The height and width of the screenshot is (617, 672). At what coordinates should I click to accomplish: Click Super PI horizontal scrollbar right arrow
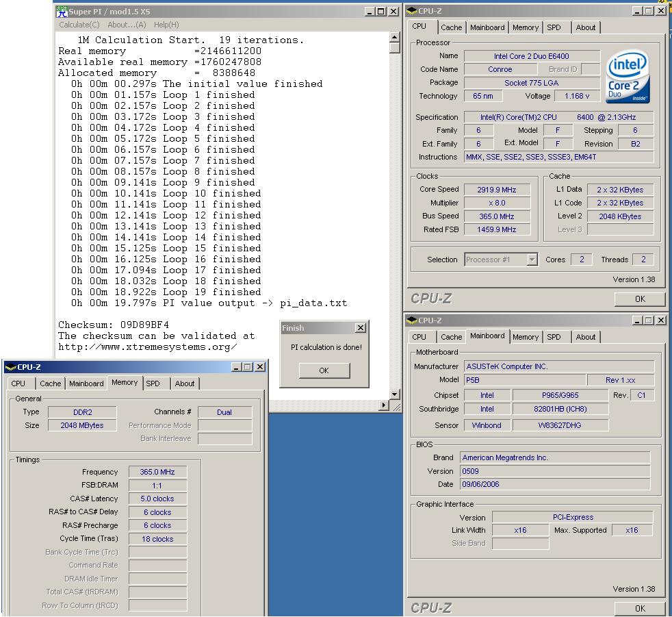click(x=384, y=405)
